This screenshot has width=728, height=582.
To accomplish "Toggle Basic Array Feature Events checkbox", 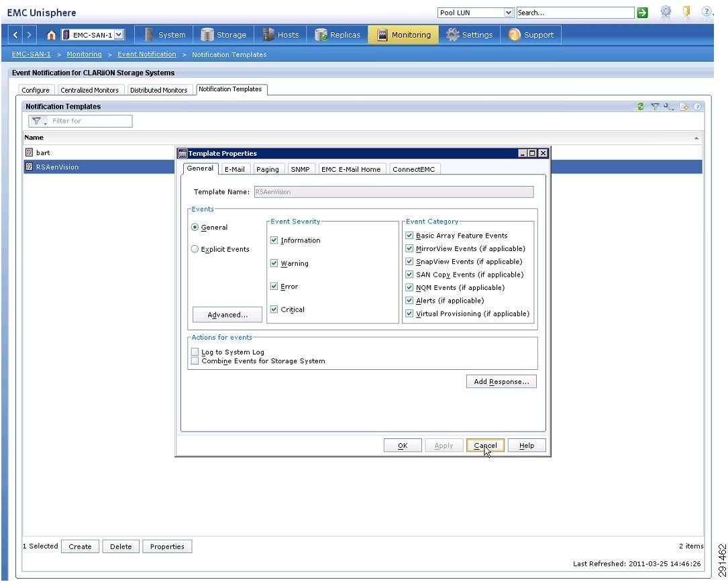I will 409,236.
